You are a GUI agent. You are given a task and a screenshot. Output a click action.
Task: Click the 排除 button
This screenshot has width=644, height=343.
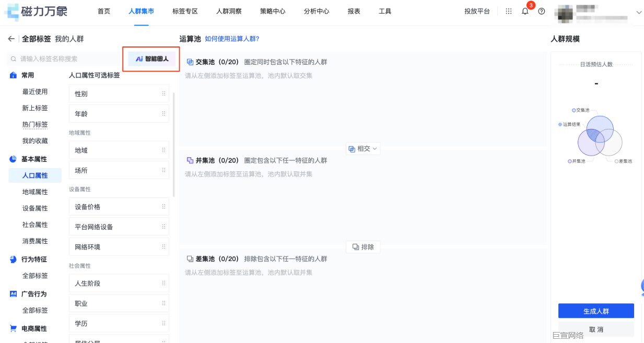click(363, 247)
